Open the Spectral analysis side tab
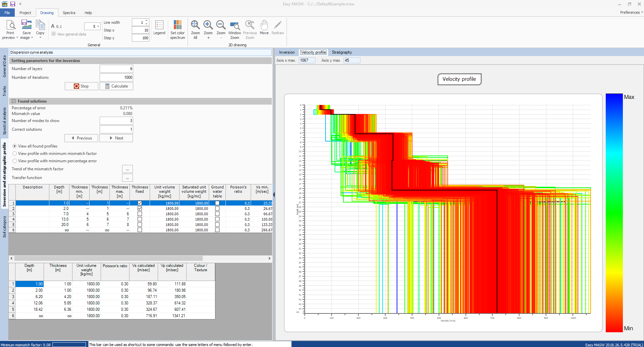 point(4,121)
